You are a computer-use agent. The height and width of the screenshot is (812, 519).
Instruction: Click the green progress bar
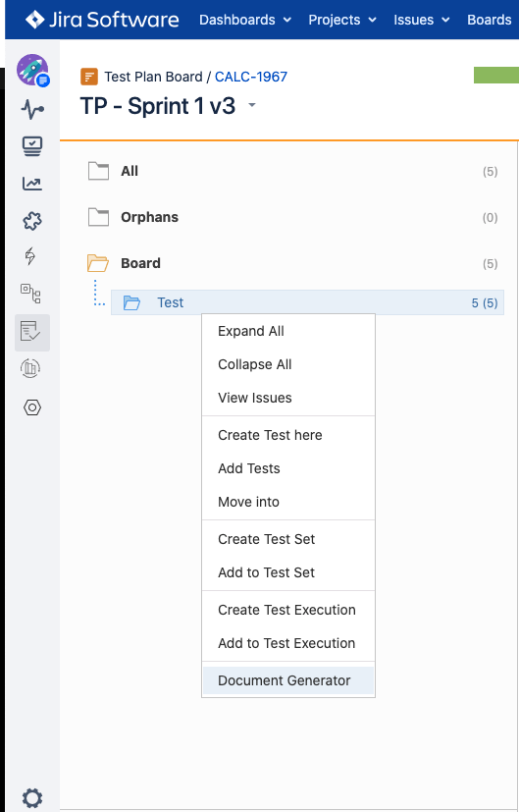[x=496, y=75]
